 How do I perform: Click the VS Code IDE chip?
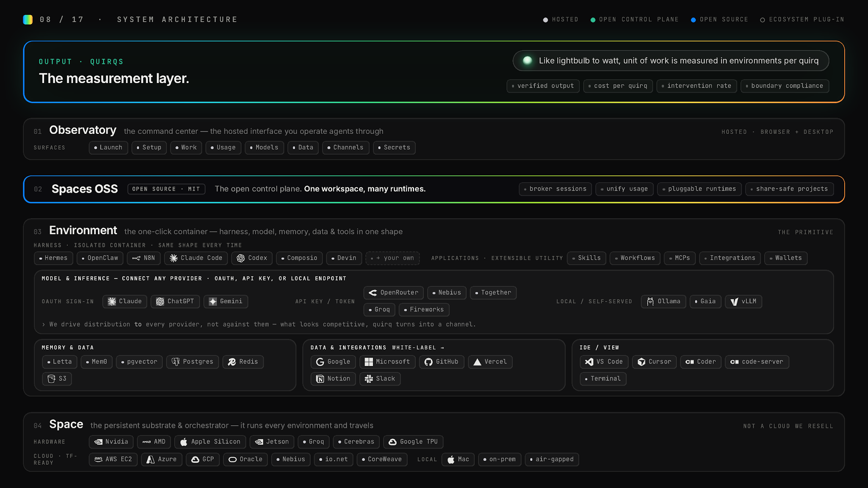[604, 362]
